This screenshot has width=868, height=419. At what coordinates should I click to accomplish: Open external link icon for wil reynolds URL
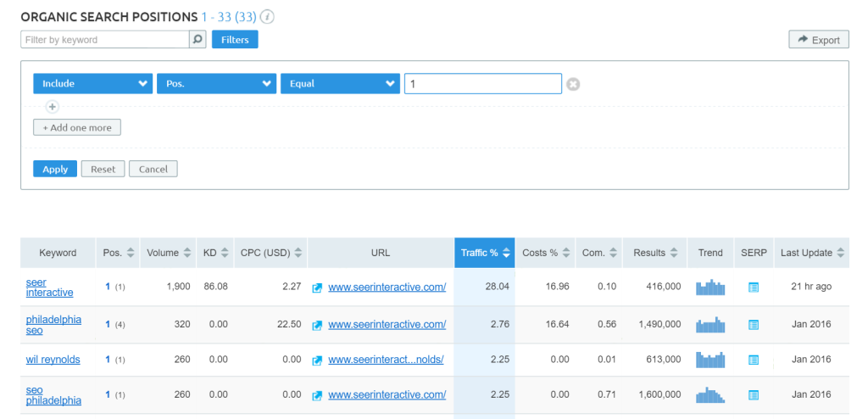pos(317,360)
